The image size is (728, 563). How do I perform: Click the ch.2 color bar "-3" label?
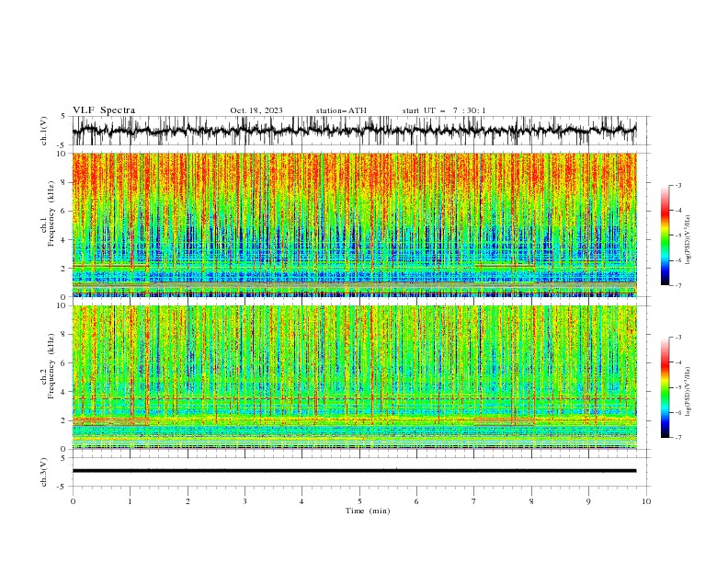coord(678,338)
